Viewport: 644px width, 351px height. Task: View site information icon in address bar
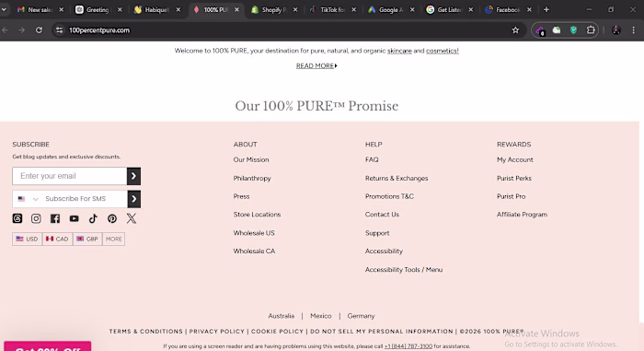point(60,30)
